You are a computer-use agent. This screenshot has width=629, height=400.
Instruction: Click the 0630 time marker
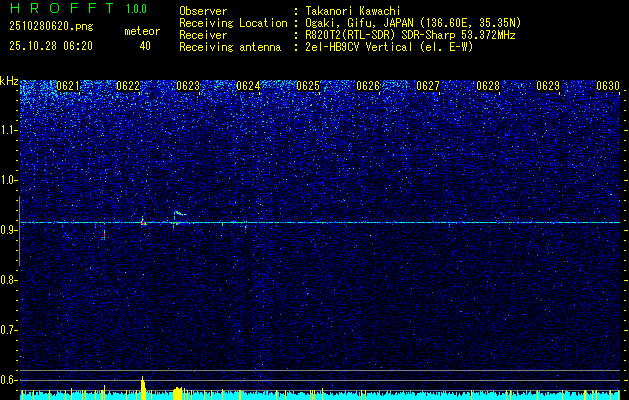tap(608, 86)
